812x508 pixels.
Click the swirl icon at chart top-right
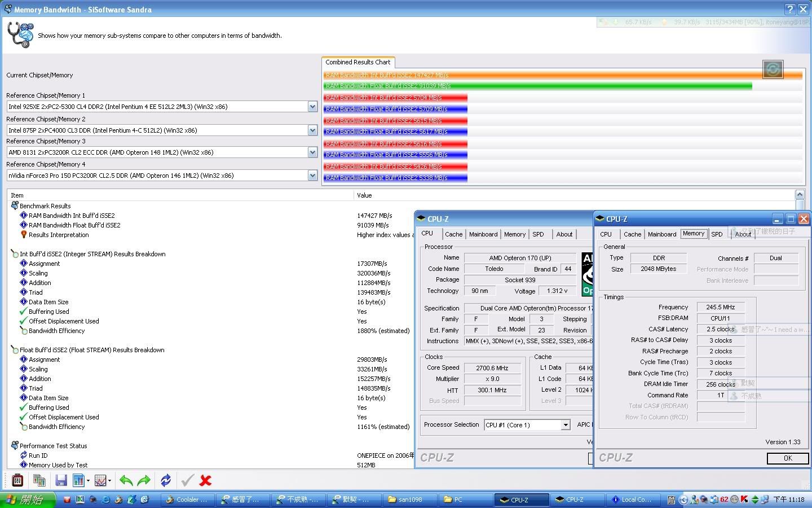click(x=773, y=69)
